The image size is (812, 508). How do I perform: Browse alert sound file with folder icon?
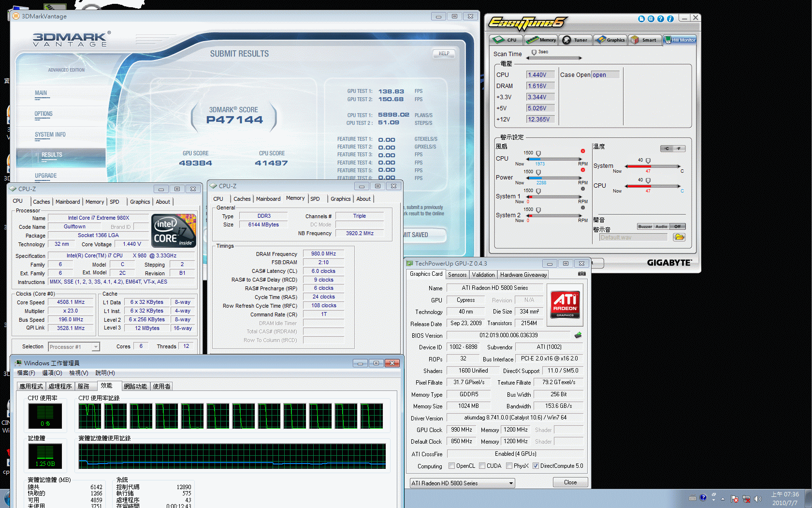[680, 237]
